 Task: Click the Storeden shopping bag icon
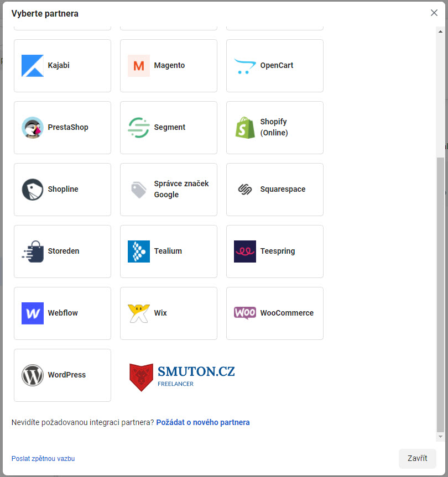[33, 251]
